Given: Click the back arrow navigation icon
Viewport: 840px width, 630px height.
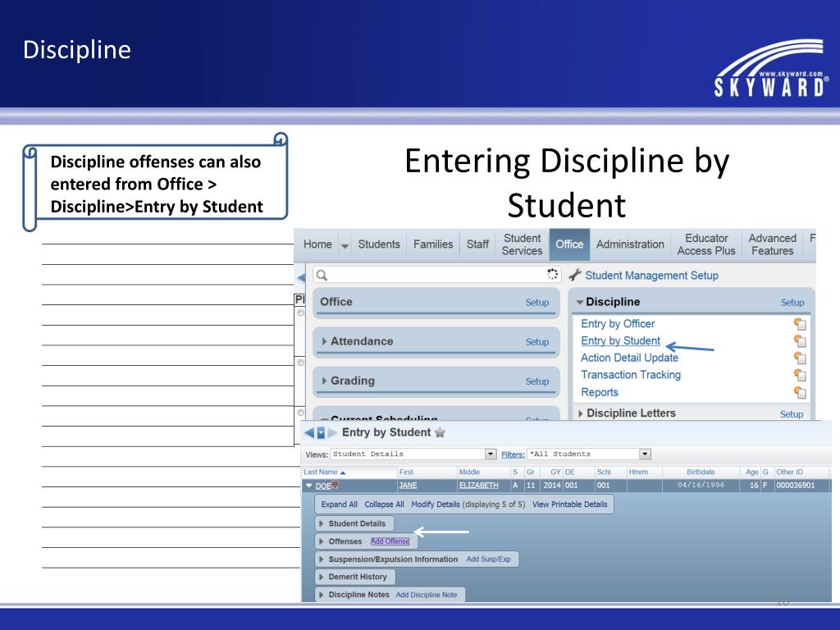Looking at the screenshot, I should [x=308, y=433].
